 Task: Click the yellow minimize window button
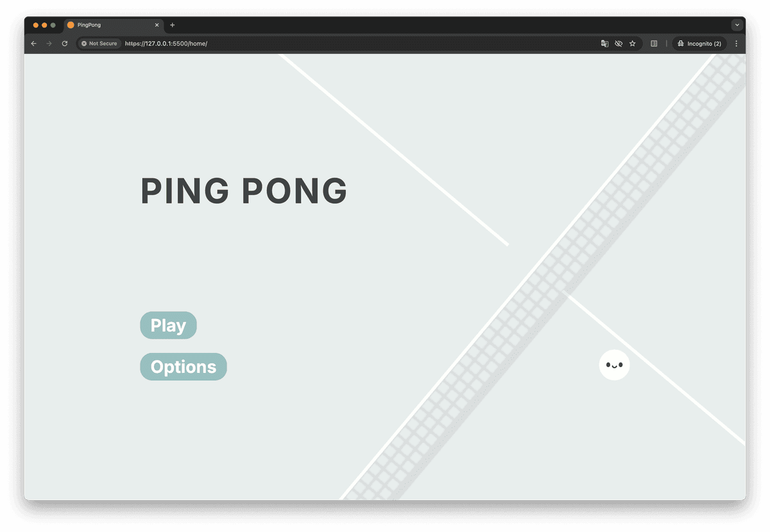click(44, 25)
